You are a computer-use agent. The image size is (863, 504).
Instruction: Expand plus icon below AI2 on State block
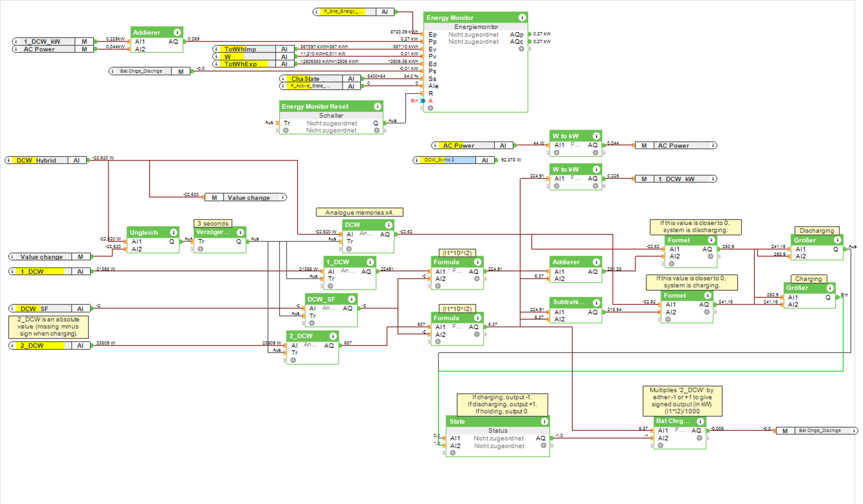(x=453, y=453)
